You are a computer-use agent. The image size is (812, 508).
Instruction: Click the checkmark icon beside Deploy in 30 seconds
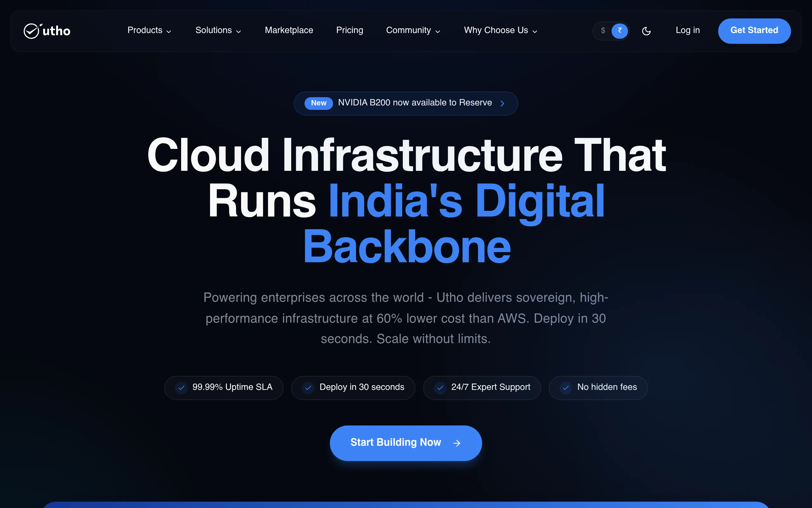[308, 388]
